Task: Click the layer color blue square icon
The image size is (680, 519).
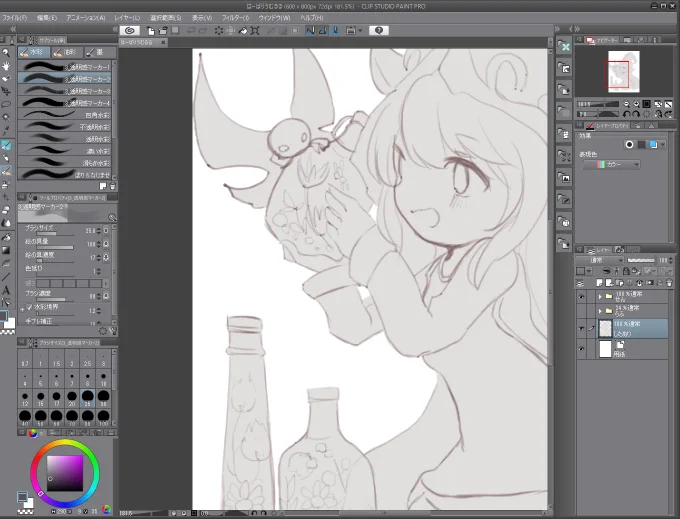Action: pyautogui.click(x=653, y=145)
